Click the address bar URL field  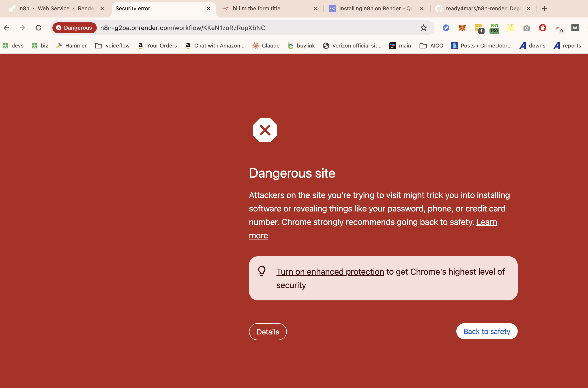tap(255, 28)
